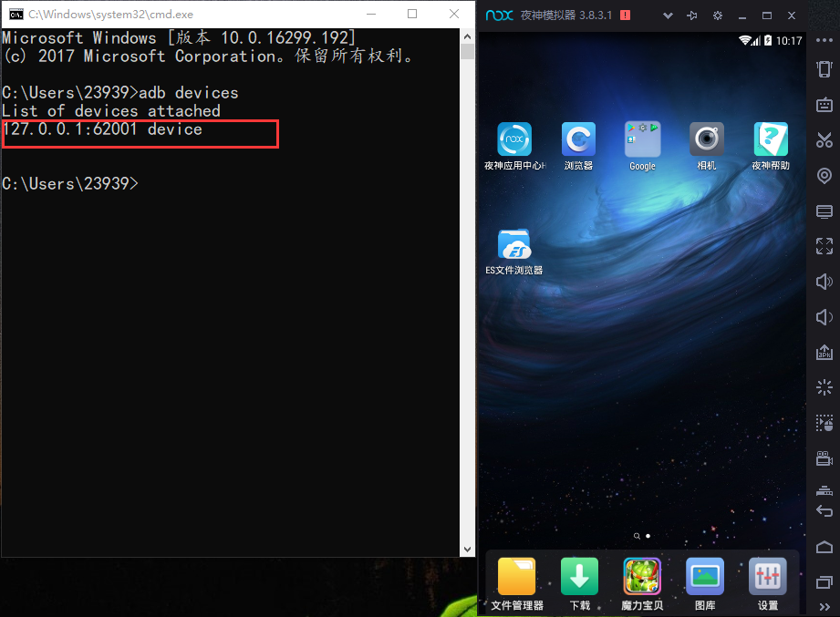Click the Nox sidebar shake device icon

pyautogui.click(x=824, y=69)
